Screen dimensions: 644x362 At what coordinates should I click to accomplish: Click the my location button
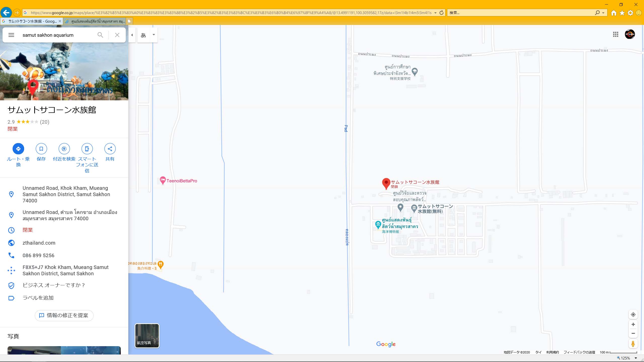(x=633, y=314)
